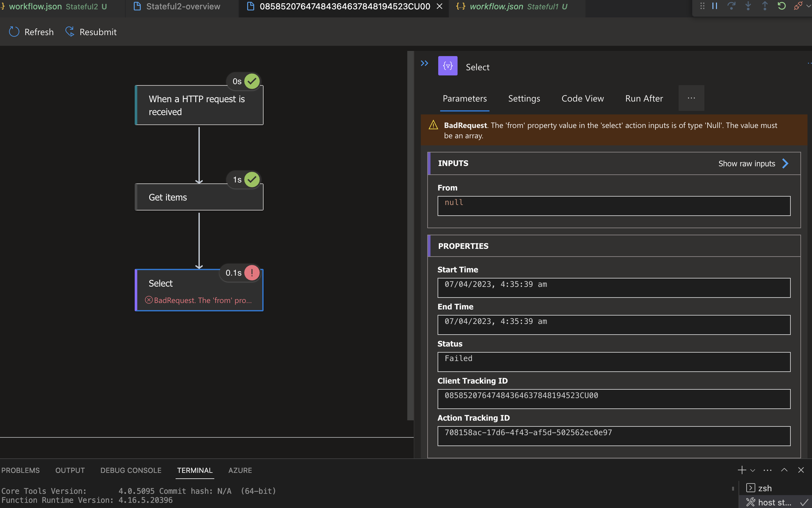812x508 pixels.
Task: Select the host process terminal entry
Action: pyautogui.click(x=772, y=502)
